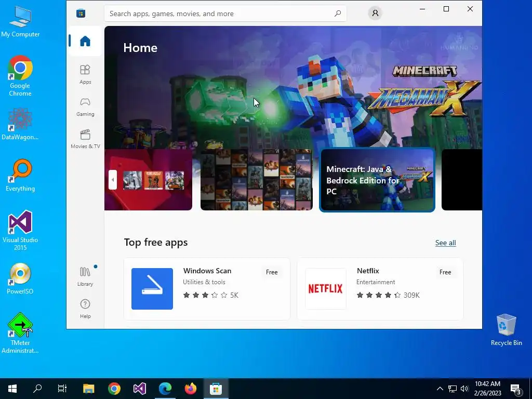The width and height of the screenshot is (532, 399).
Task: Open the volume control tray icon
Action: click(464, 389)
